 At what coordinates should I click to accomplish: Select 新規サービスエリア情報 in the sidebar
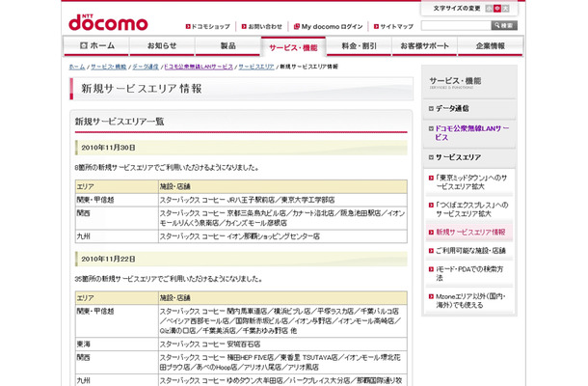pos(470,233)
